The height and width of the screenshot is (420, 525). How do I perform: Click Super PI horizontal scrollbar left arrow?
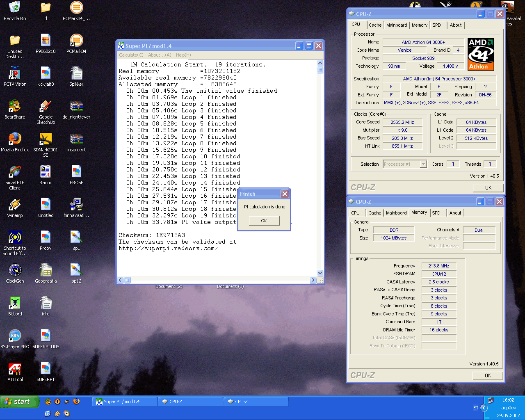[x=121, y=280]
